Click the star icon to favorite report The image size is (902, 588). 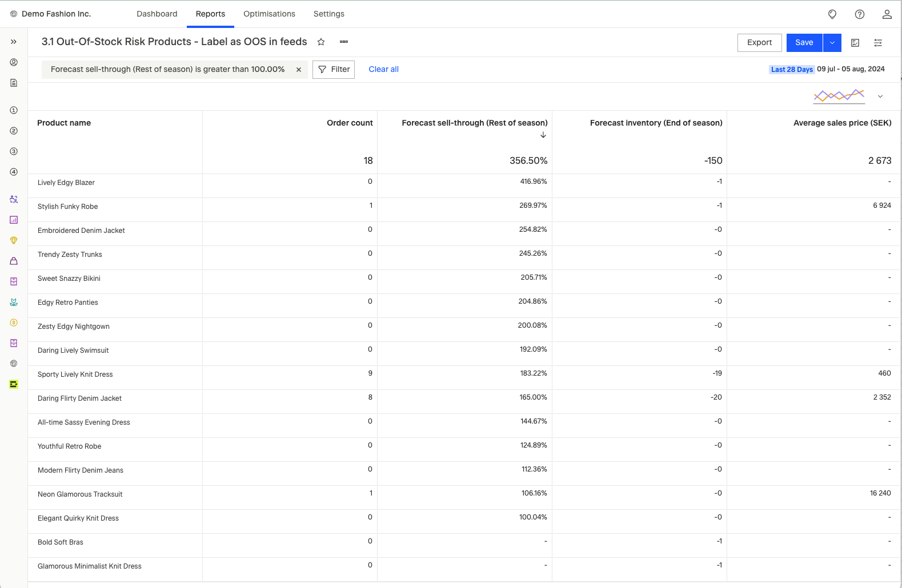tap(321, 42)
